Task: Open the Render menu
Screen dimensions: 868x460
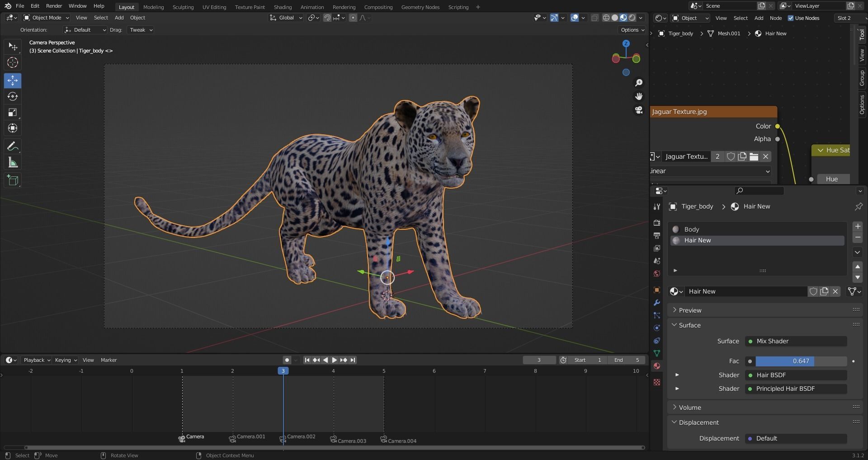Action: click(x=54, y=6)
